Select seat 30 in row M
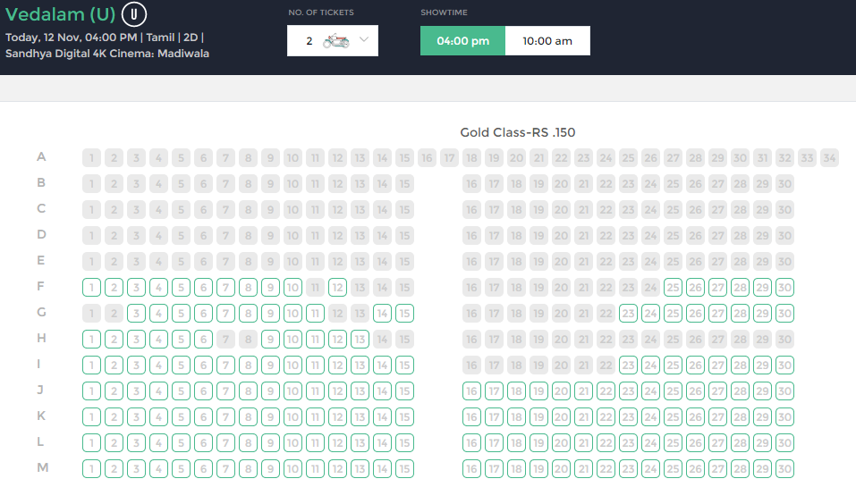Viewport: 856px width, 504px height. (x=784, y=469)
